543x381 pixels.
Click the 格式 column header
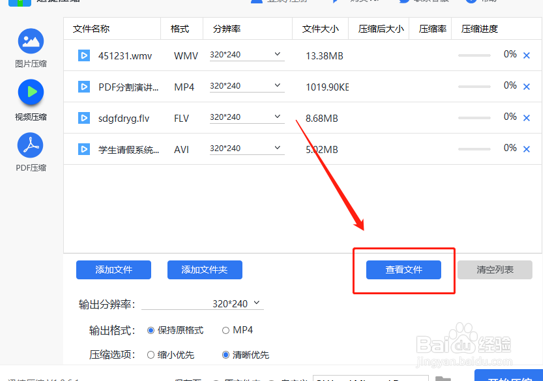pyautogui.click(x=180, y=29)
